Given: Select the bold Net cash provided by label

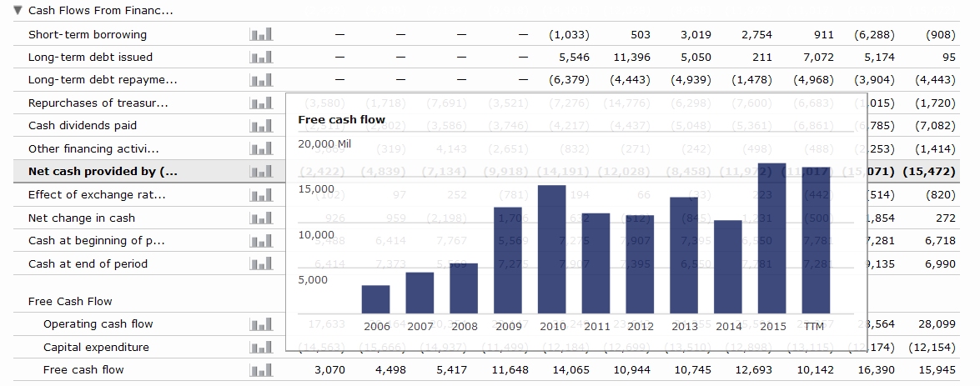Looking at the screenshot, I should coord(103,171).
